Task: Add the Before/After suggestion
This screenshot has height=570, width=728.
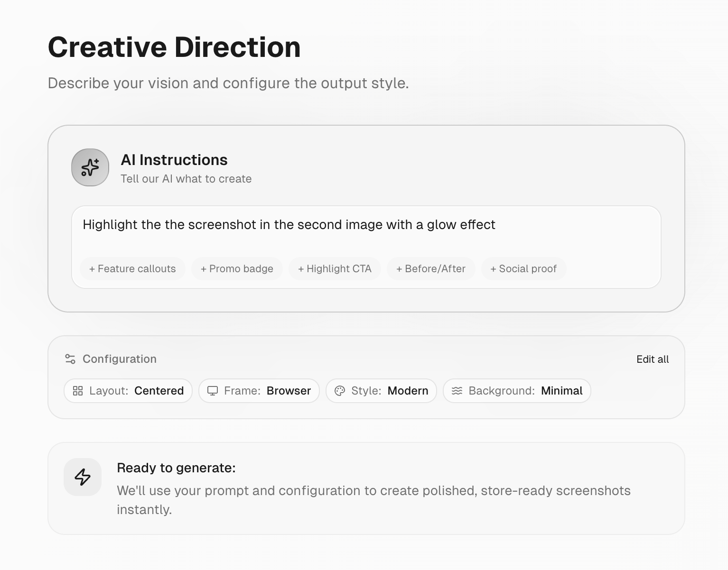Action: pyautogui.click(x=431, y=268)
